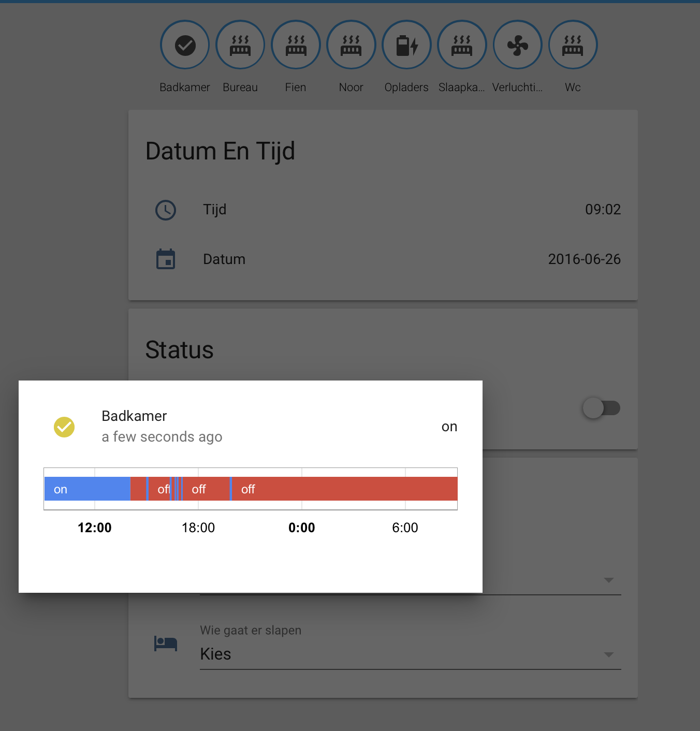This screenshot has width=700, height=731.
Task: Click the blue 'on' segment in history bar
Action: 86,489
